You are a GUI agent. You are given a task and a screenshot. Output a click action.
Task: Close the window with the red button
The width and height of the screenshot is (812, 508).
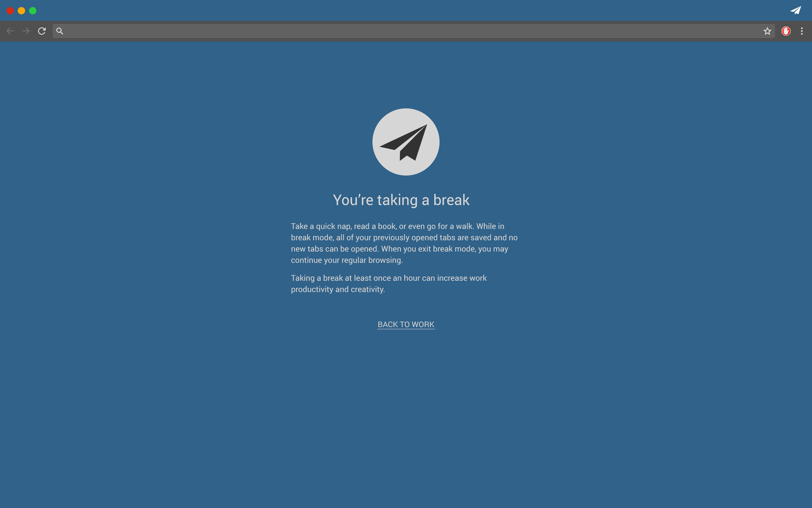click(10, 11)
